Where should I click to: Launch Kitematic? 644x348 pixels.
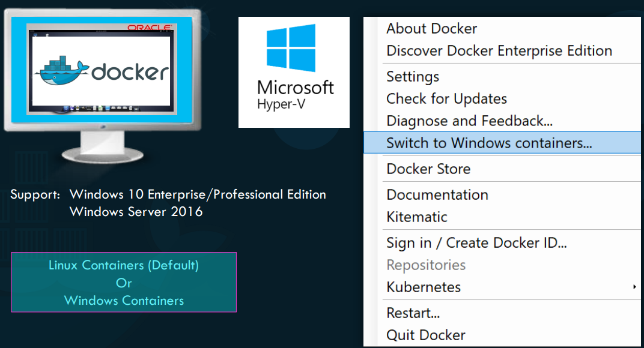point(502,217)
